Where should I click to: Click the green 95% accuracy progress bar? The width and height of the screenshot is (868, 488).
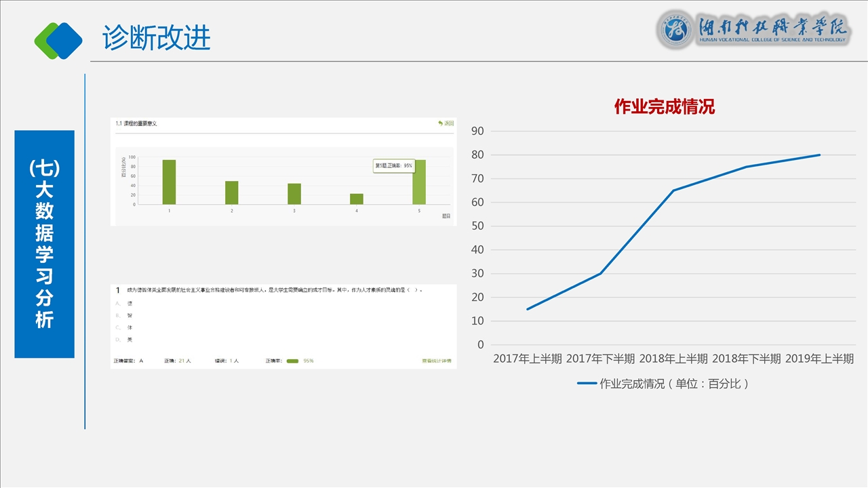[292, 361]
